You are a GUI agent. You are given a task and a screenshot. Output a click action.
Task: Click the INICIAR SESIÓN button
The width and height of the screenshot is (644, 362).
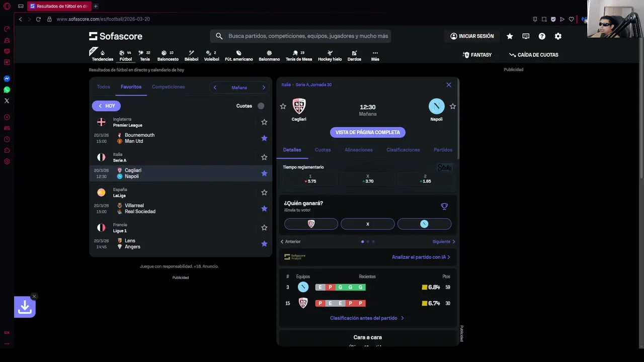coord(472,36)
